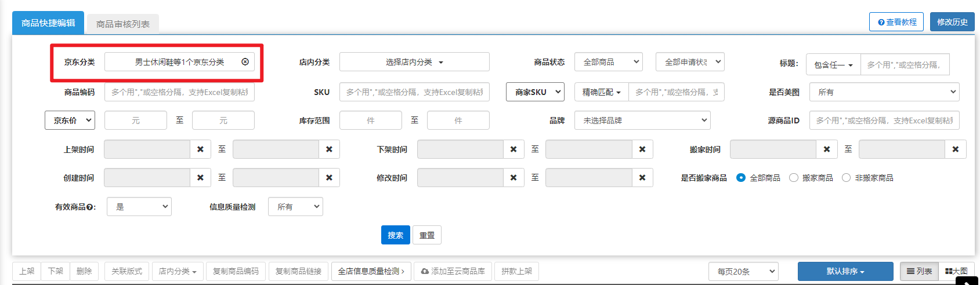Switch to 商品审核列表 tab

[122, 24]
